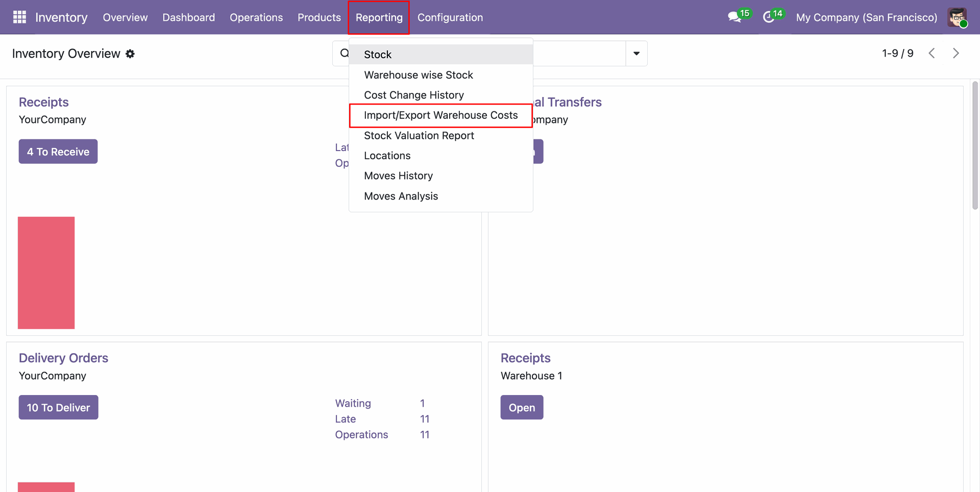
Task: Select Import/Export Warehouse Costs entry
Action: point(441,115)
